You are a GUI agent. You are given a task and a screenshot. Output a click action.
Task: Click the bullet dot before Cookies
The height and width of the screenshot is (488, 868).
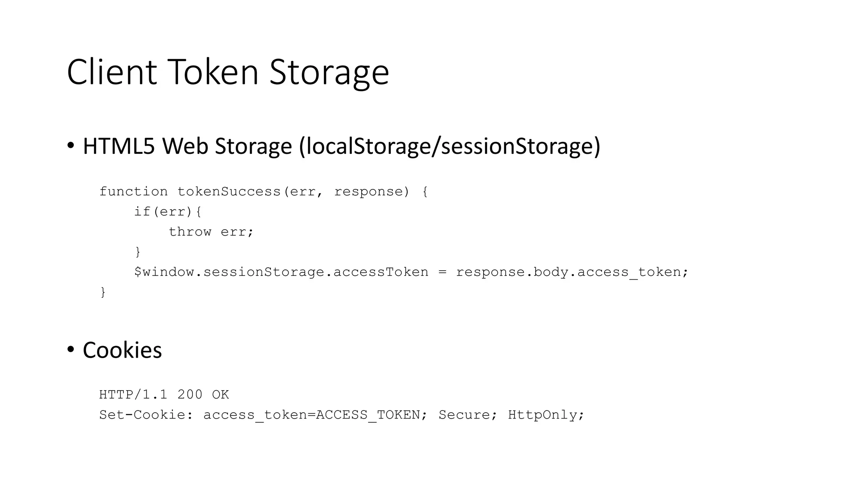[x=71, y=349]
